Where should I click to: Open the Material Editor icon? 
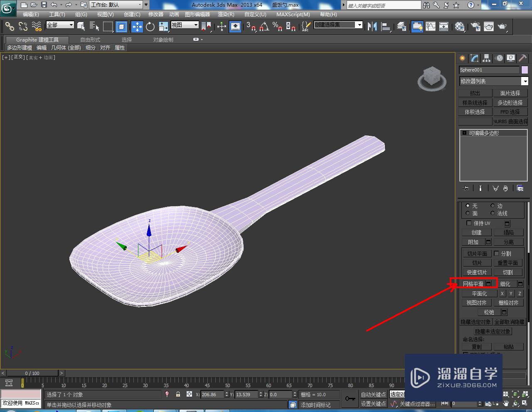pos(460,27)
